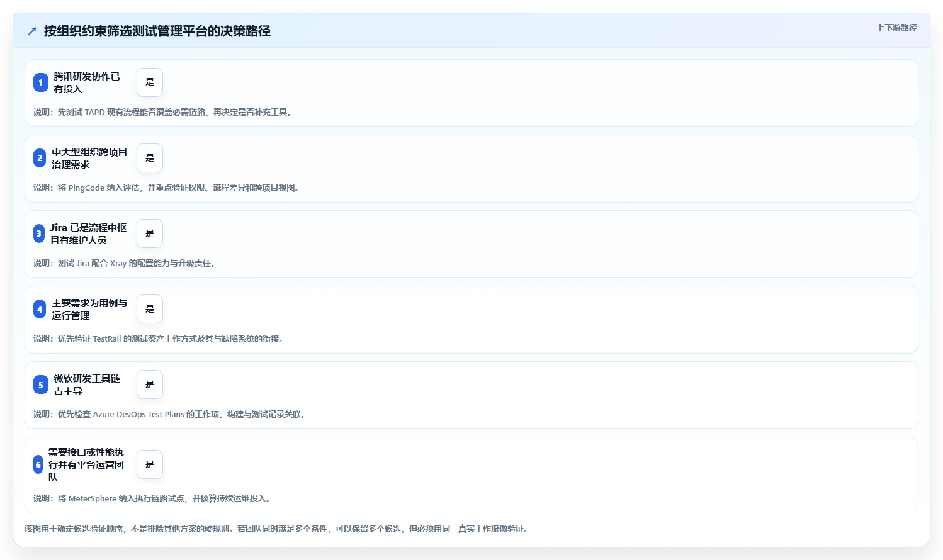The image size is (943, 560).
Task: Click 是 button next to 腾讯研发协作已有投入
Action: (150, 82)
